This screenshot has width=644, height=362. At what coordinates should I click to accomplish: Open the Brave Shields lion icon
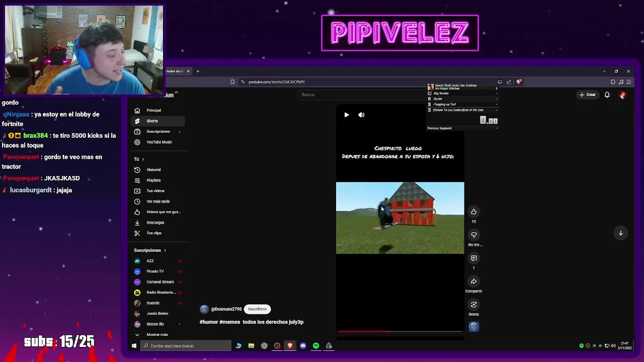click(x=519, y=82)
